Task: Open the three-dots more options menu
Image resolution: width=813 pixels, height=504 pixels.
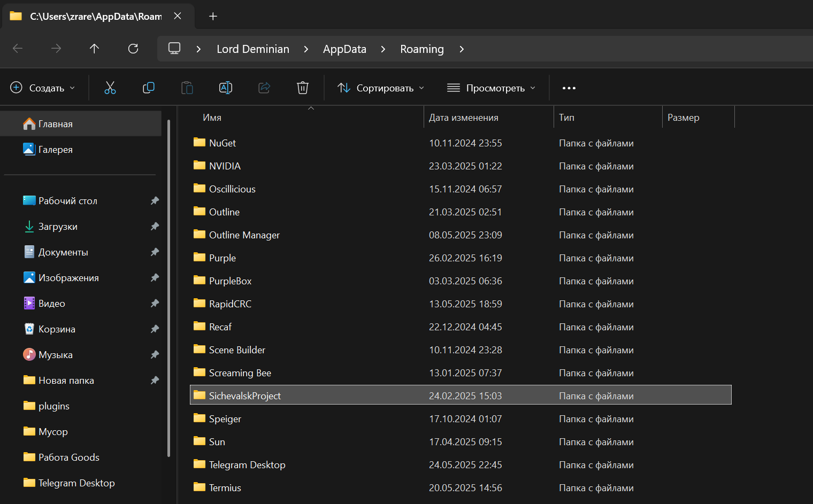Action: [569, 88]
